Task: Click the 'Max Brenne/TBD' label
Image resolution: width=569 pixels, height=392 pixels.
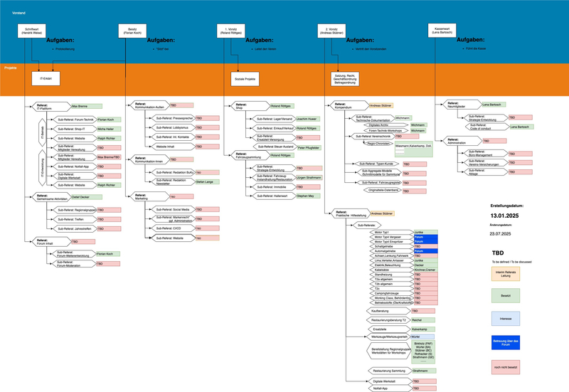Action: coord(109,157)
